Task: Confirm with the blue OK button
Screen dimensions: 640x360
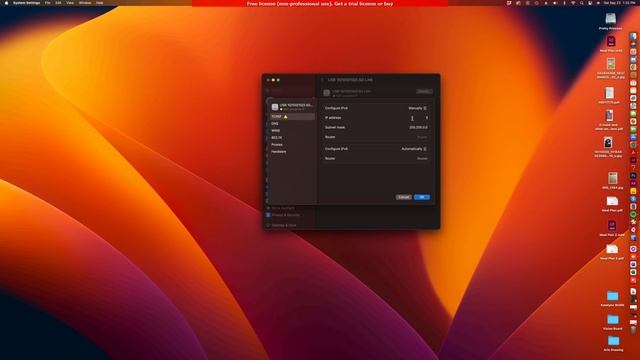Action: coord(422,197)
